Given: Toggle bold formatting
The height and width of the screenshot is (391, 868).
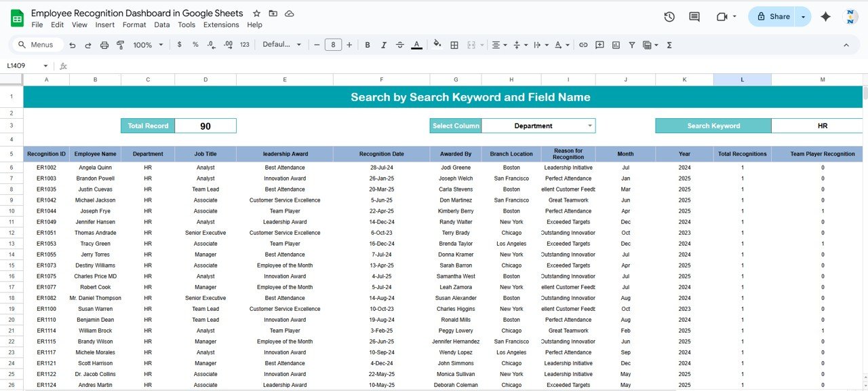Looking at the screenshot, I should 368,45.
